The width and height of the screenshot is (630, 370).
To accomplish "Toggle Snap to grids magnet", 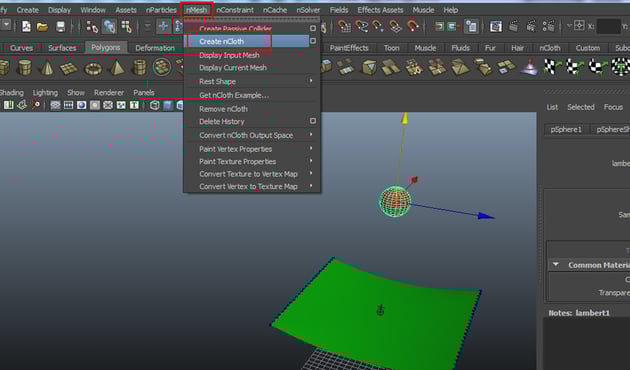I will [344, 26].
